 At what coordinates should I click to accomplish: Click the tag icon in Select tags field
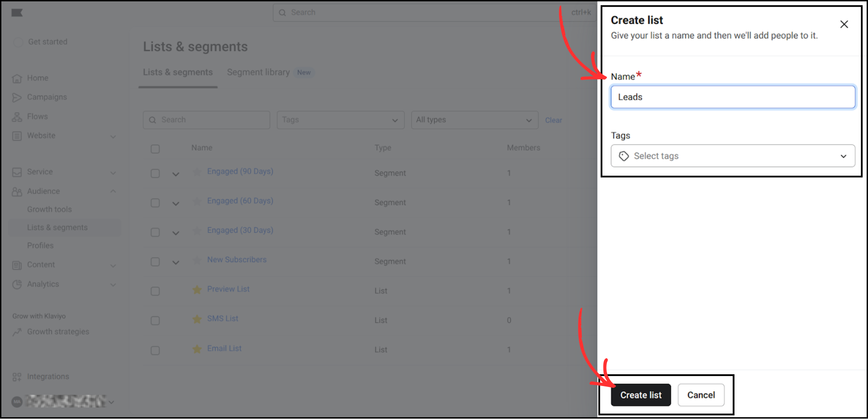tap(624, 155)
